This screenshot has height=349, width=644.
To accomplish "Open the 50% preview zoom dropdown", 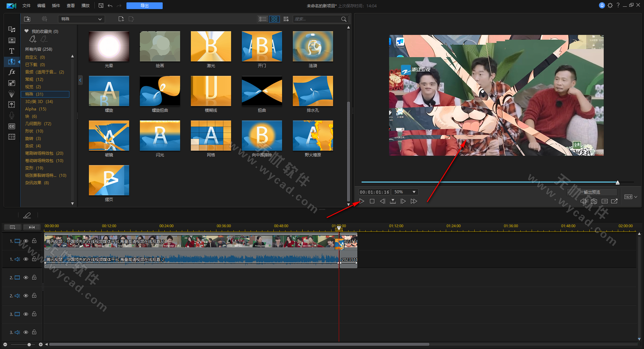I will [405, 192].
